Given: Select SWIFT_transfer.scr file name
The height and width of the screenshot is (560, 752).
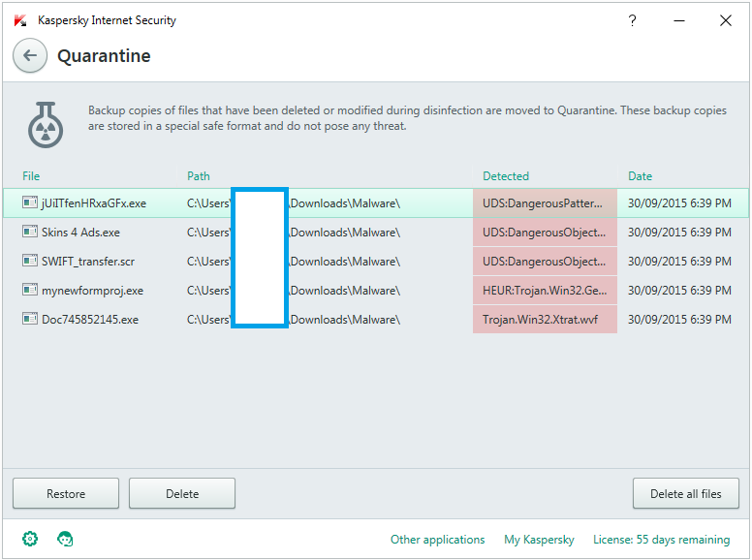Looking at the screenshot, I should point(88,262).
